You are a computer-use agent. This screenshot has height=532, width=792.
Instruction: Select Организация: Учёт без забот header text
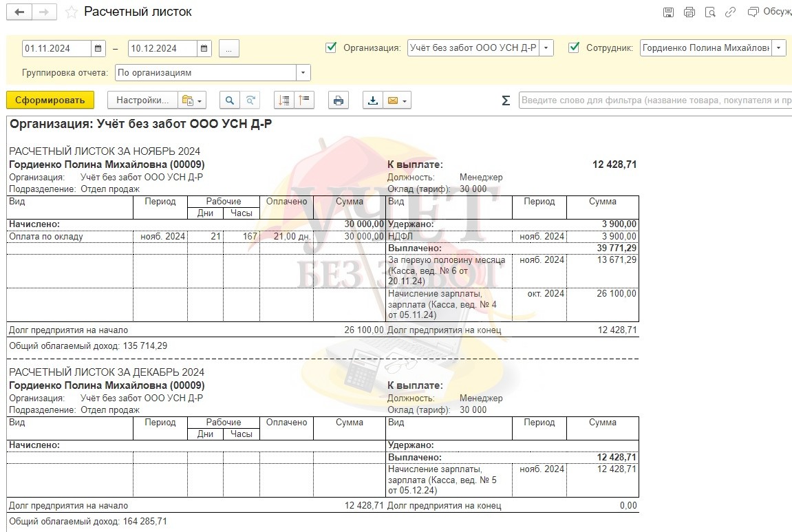click(x=141, y=125)
